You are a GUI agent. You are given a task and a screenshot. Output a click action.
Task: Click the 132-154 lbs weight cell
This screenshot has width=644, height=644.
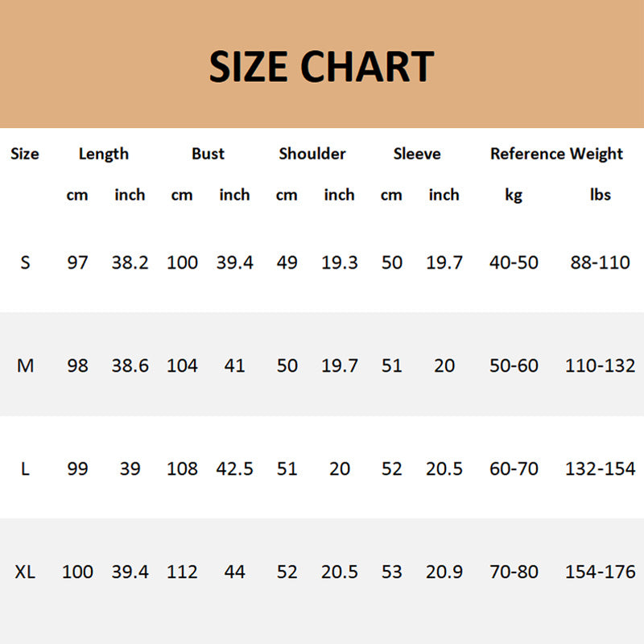600,469
